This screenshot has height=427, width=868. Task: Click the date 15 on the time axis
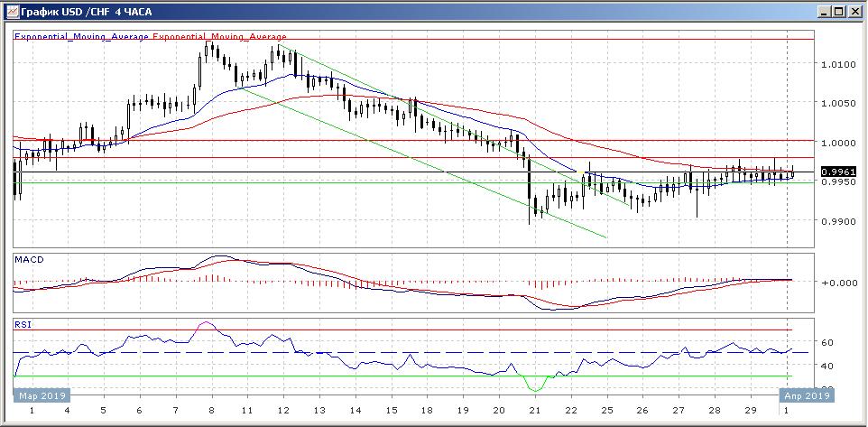point(391,411)
